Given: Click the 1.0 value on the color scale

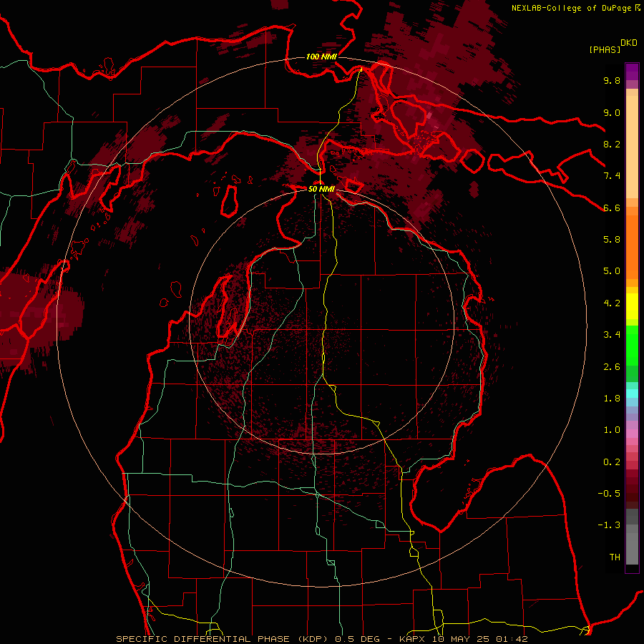Looking at the screenshot, I should point(612,430).
